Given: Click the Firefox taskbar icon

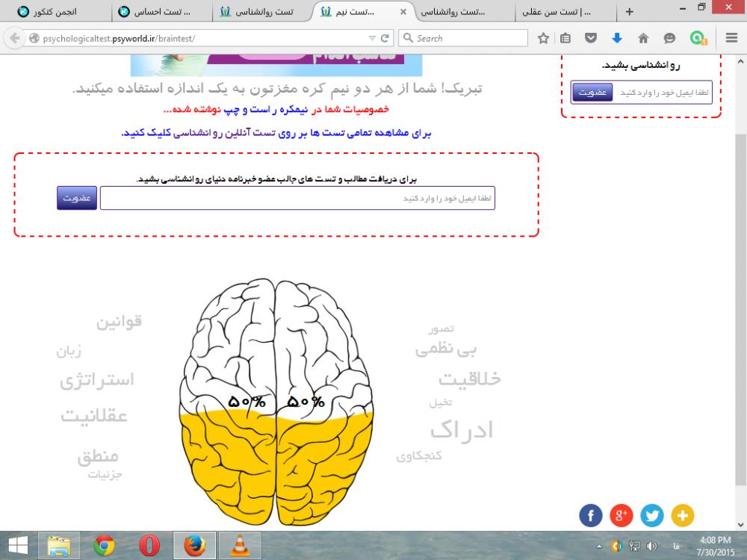Looking at the screenshot, I should click(194, 545).
